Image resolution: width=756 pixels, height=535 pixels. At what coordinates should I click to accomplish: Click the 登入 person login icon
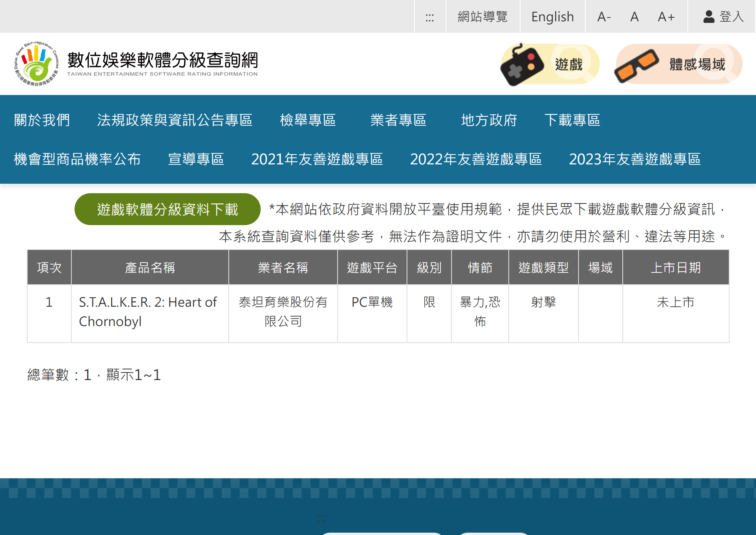(x=709, y=17)
